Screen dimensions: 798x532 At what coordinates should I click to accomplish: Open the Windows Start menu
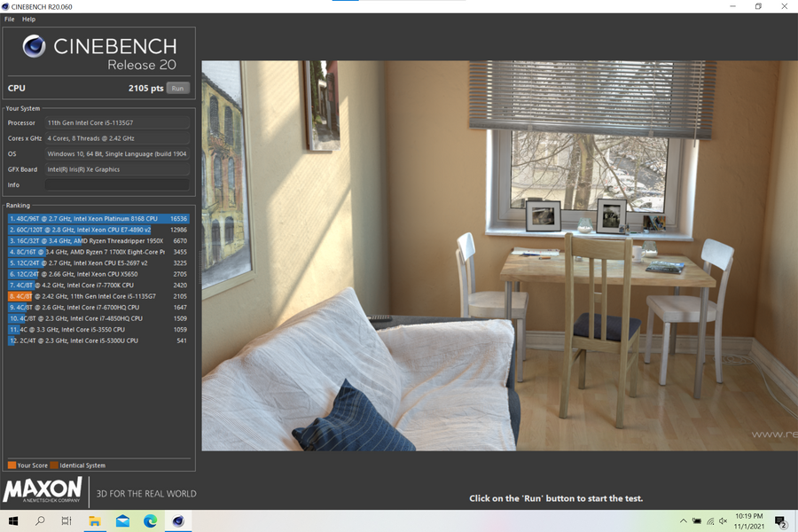[14, 521]
